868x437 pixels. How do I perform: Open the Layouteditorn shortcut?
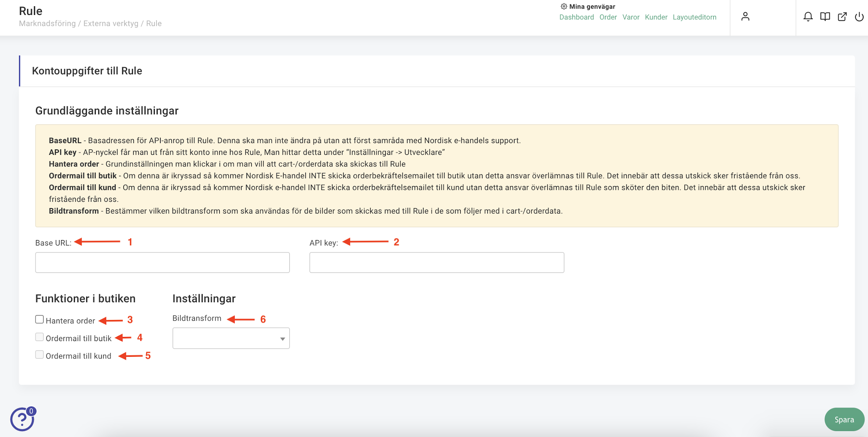pyautogui.click(x=694, y=17)
